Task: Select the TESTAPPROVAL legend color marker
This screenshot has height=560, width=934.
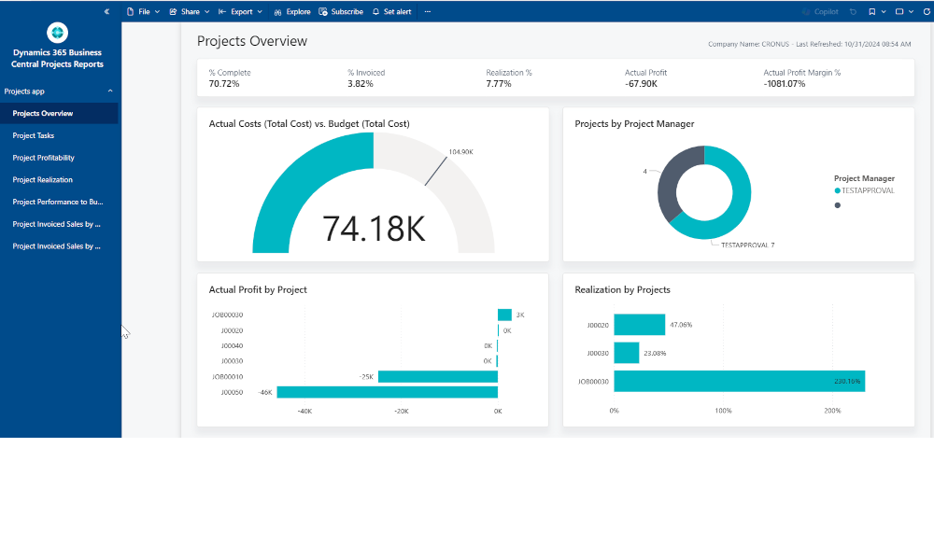Action: [x=838, y=190]
